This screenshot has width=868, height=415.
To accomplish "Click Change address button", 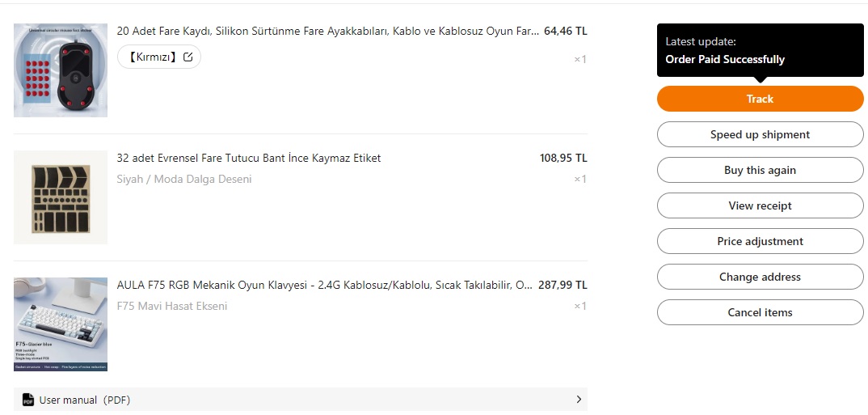I will (760, 277).
